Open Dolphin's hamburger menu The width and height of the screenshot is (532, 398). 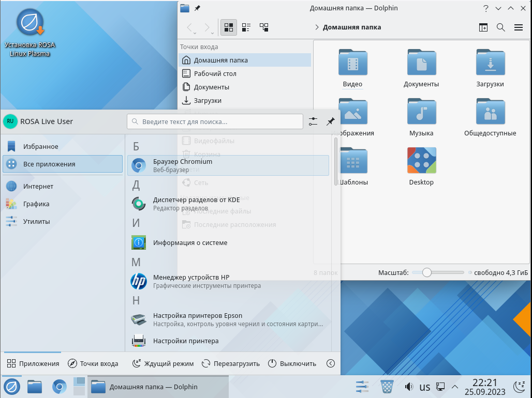[x=518, y=27]
